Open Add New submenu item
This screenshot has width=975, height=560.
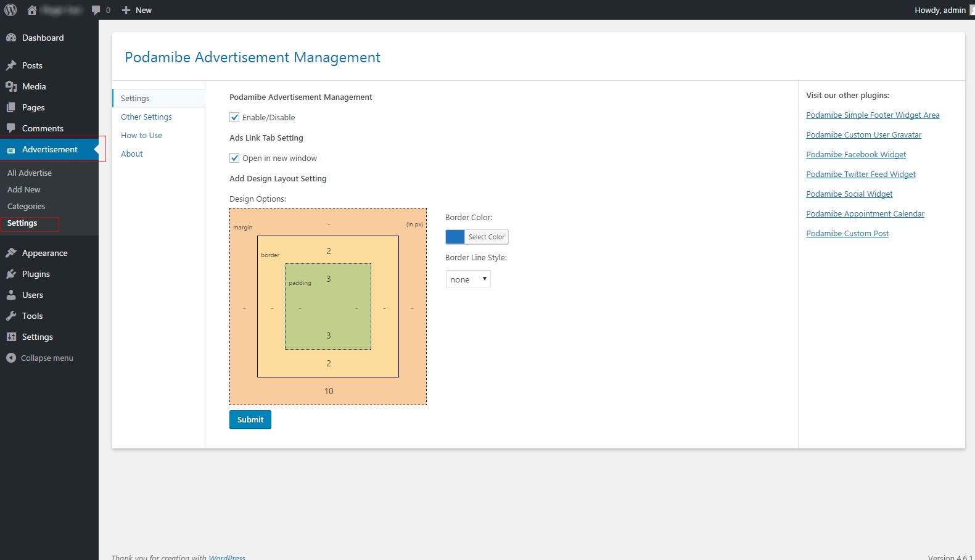[23, 189]
